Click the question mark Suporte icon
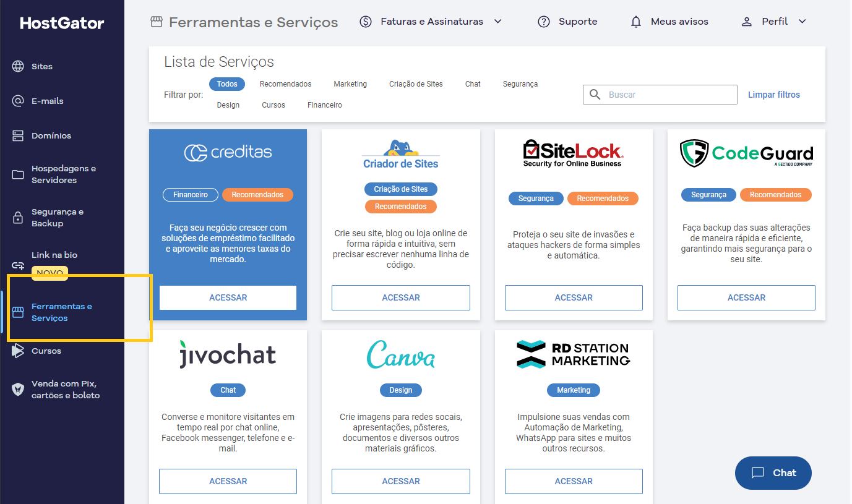The width and height of the screenshot is (852, 504). 544,22
